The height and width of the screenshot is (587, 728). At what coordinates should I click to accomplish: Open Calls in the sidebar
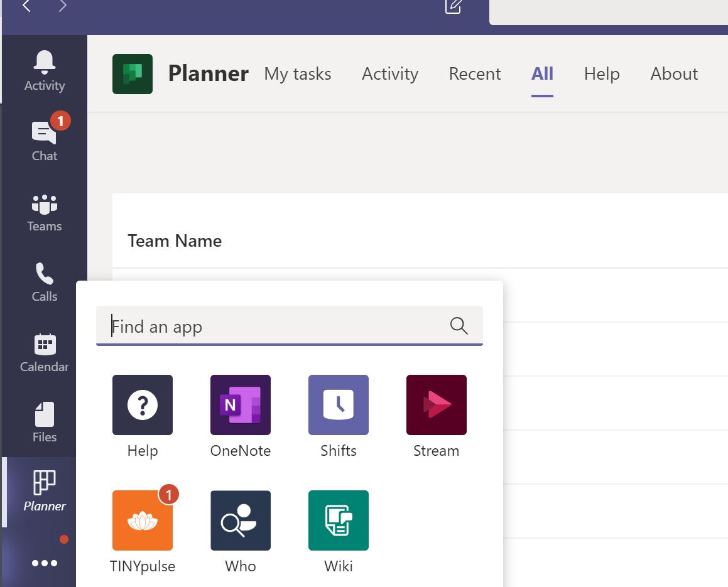44,282
